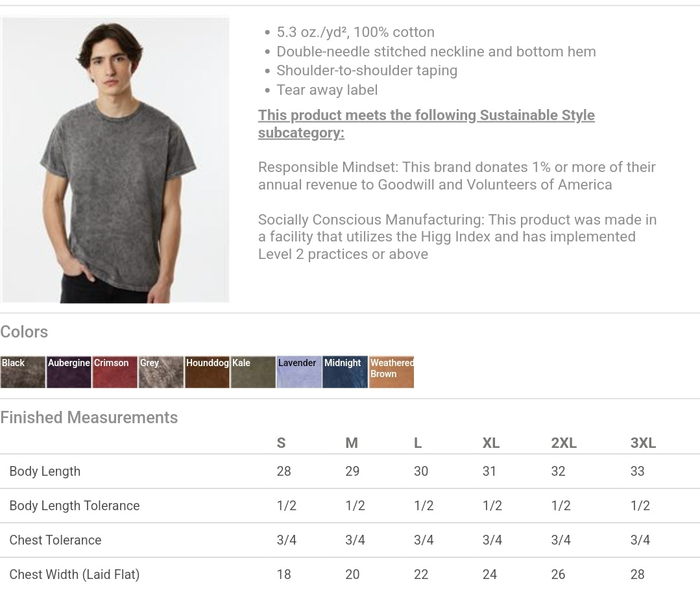Pick the Kale color swatch
This screenshot has height=603, width=700.
click(x=253, y=372)
